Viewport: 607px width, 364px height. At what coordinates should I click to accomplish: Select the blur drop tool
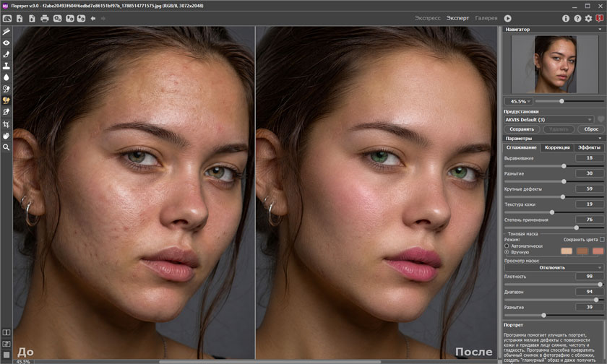click(x=7, y=77)
